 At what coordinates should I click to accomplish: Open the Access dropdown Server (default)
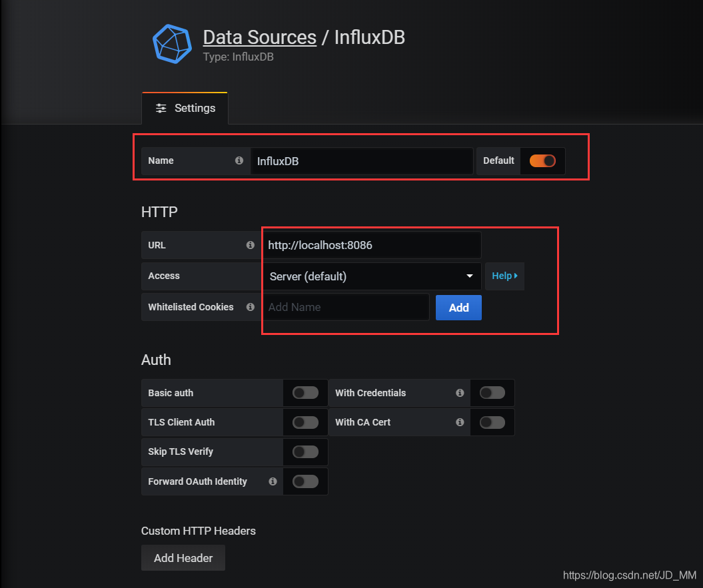372,276
